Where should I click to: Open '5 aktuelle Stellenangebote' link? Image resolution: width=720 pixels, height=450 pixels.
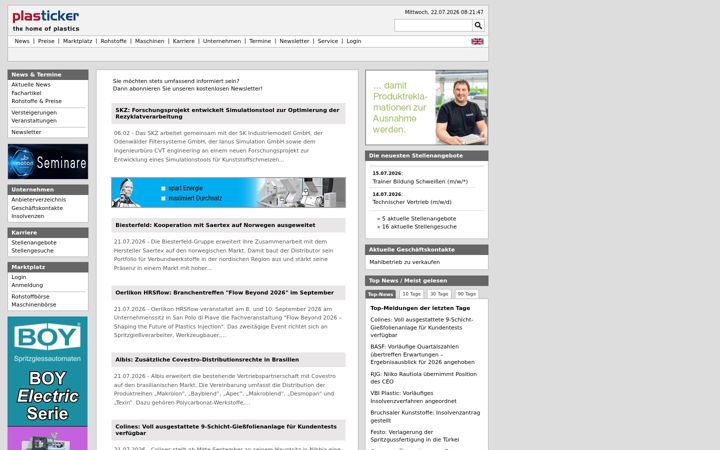(x=419, y=219)
